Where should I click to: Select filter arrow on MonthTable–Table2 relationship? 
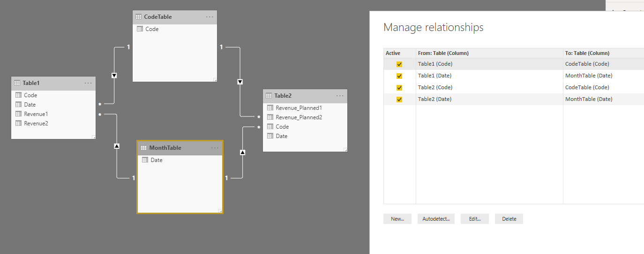[x=242, y=152]
